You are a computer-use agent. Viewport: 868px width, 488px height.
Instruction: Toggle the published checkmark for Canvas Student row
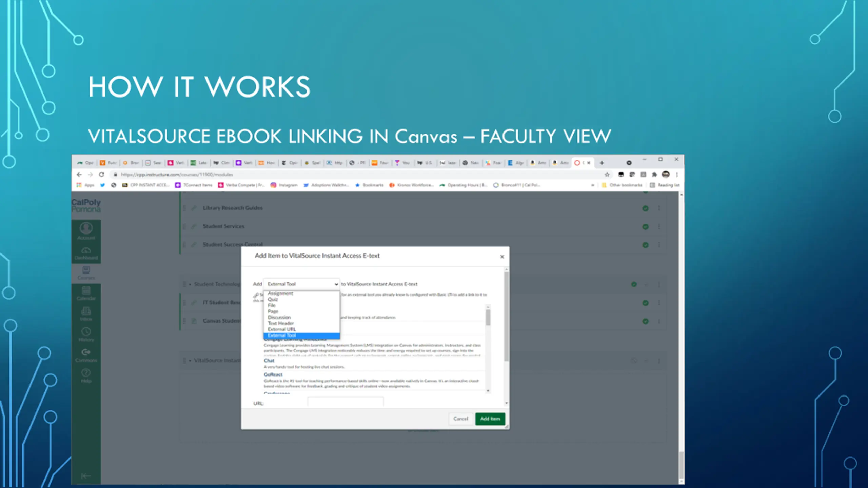point(646,321)
